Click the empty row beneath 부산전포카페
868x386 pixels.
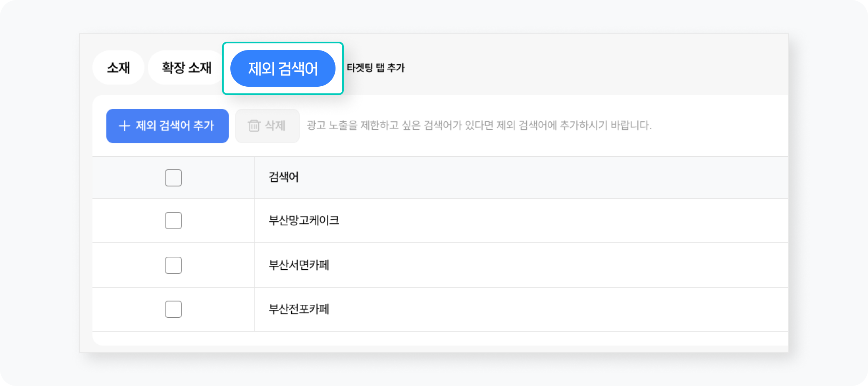440,338
